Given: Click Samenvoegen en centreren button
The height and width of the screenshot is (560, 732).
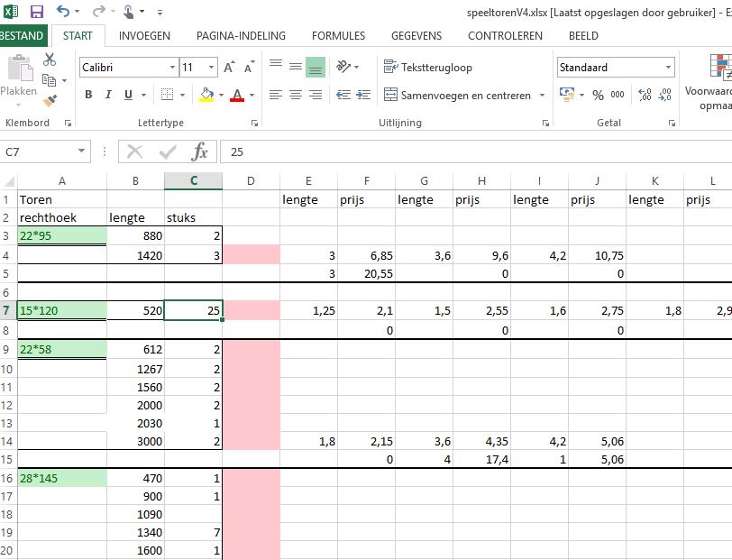Looking at the screenshot, I should click(463, 95).
